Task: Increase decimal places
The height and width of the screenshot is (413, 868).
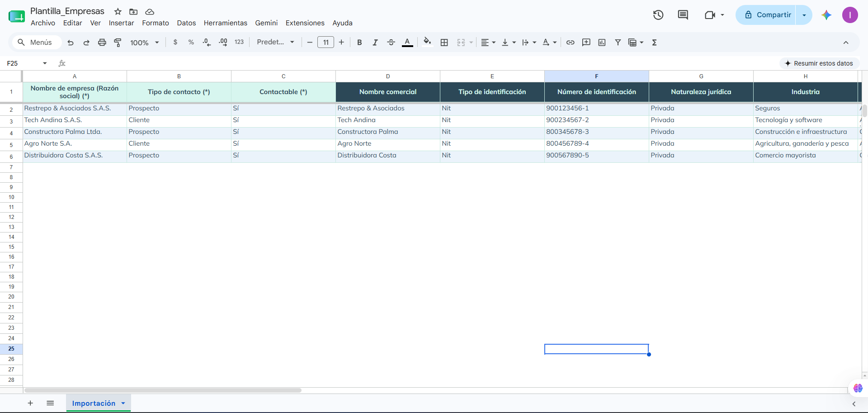Action: pyautogui.click(x=223, y=43)
